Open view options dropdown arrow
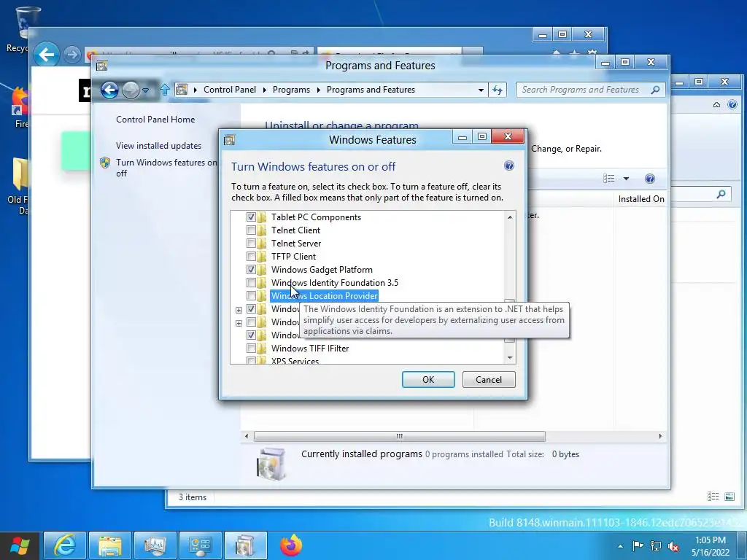The width and height of the screenshot is (747, 560). tap(626, 179)
